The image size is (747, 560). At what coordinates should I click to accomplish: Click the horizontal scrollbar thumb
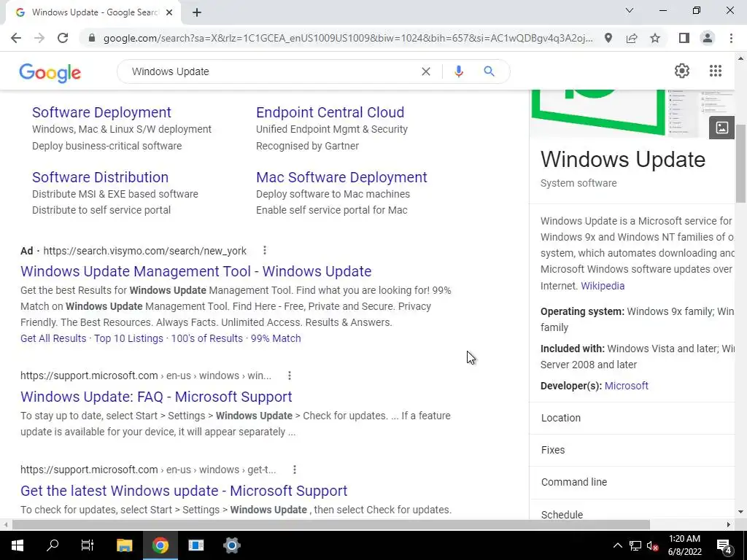point(331,524)
